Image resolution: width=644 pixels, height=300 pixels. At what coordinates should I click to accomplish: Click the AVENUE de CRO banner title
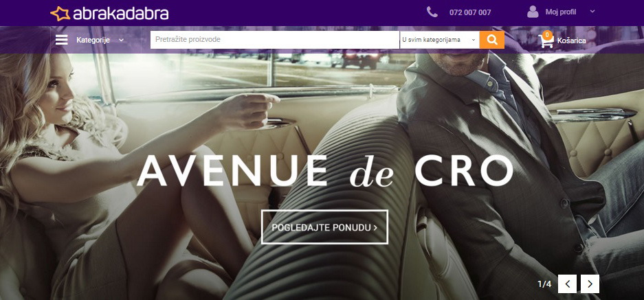click(325, 171)
